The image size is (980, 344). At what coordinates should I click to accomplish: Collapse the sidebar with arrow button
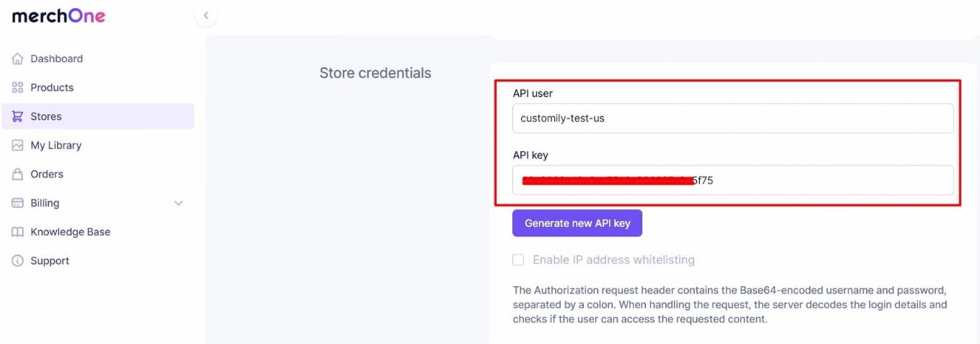206,15
